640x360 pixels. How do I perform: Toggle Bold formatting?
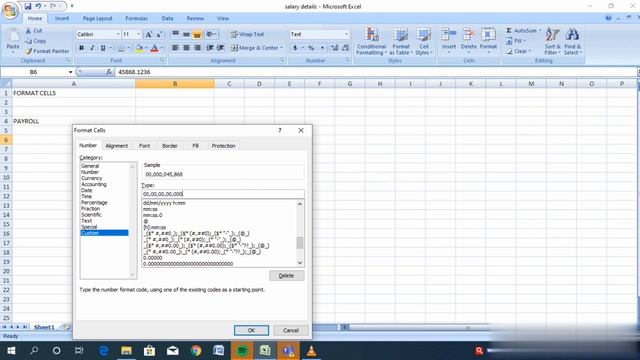click(x=81, y=48)
